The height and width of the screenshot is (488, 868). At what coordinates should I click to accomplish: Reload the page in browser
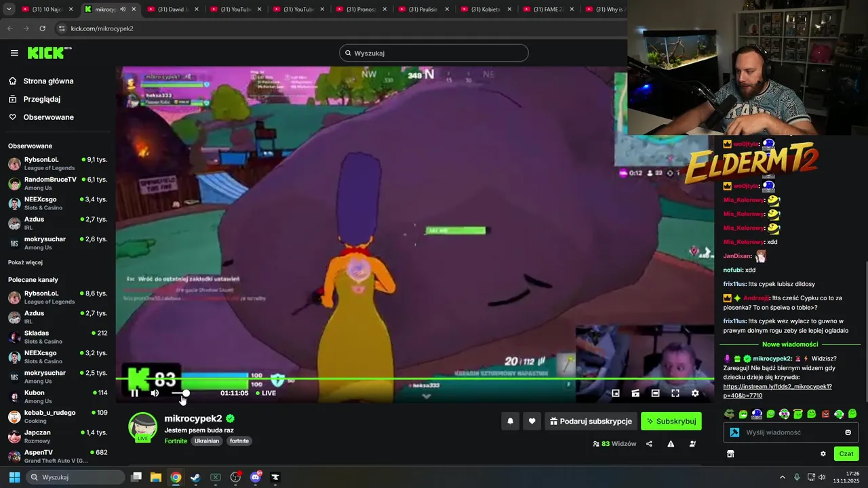pyautogui.click(x=42, y=28)
